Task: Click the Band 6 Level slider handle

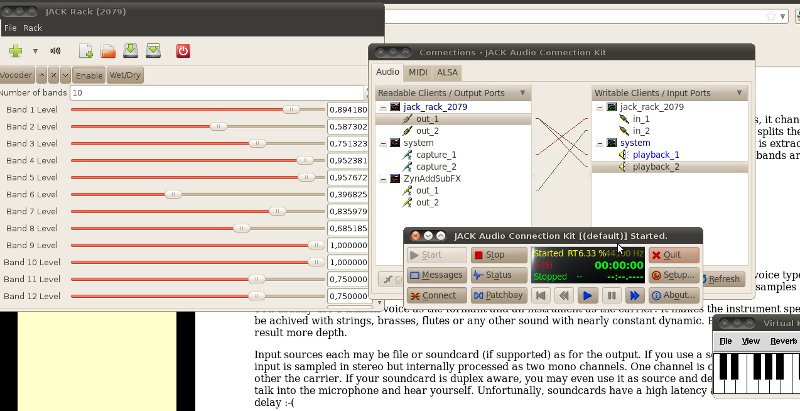Action: [x=165, y=194]
